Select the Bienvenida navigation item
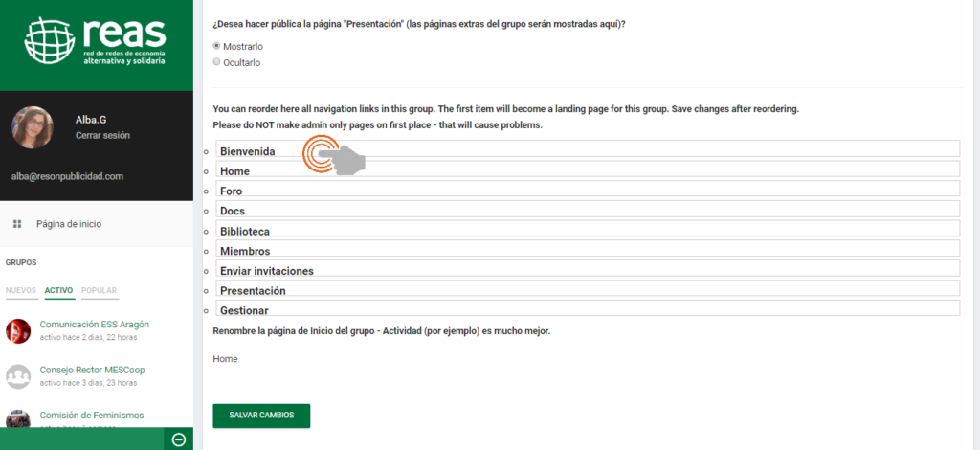This screenshot has width=980, height=450. (x=248, y=151)
